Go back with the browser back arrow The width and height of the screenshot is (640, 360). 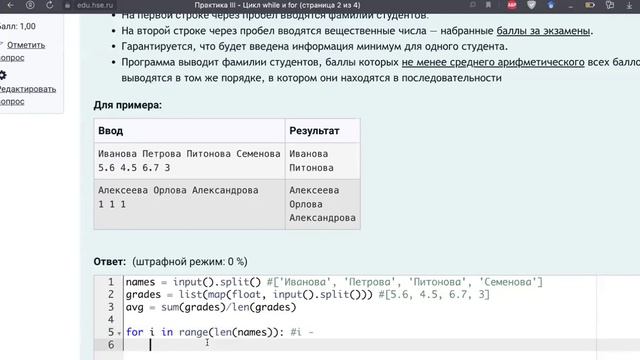tap(11, 5)
